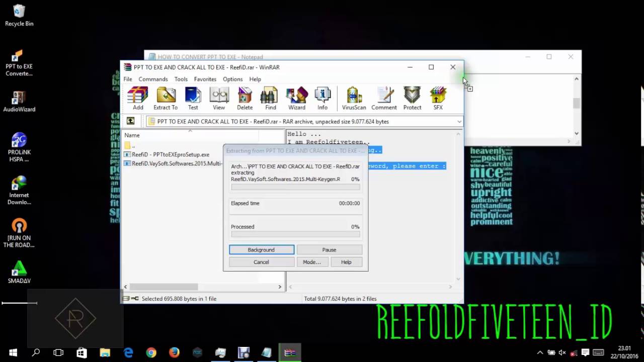Click file list scrollbar left arrow
644x362 pixels.
tap(126, 287)
